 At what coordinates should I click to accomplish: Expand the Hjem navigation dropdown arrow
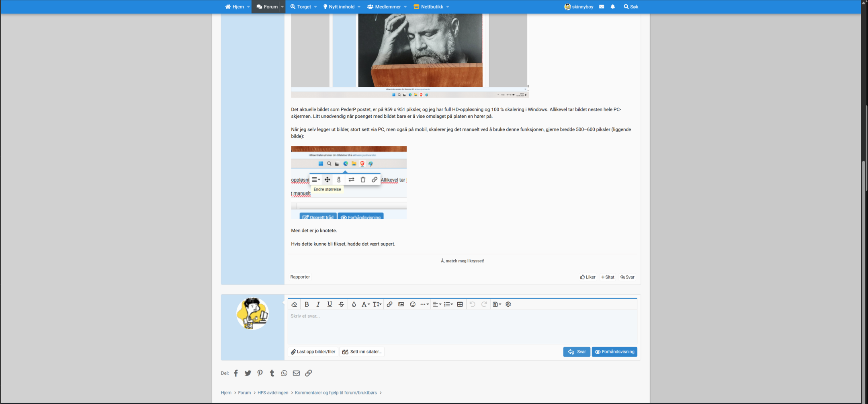248,7
